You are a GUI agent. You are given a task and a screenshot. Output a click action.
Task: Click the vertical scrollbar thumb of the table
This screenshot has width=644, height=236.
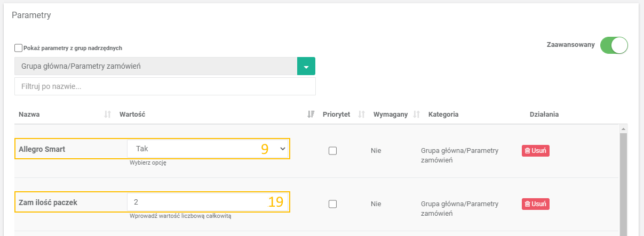point(623,181)
